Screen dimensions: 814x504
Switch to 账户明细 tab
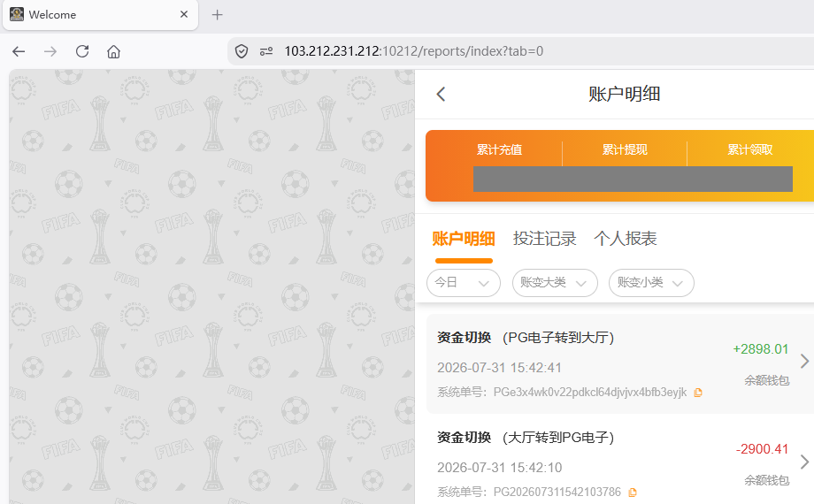(464, 239)
